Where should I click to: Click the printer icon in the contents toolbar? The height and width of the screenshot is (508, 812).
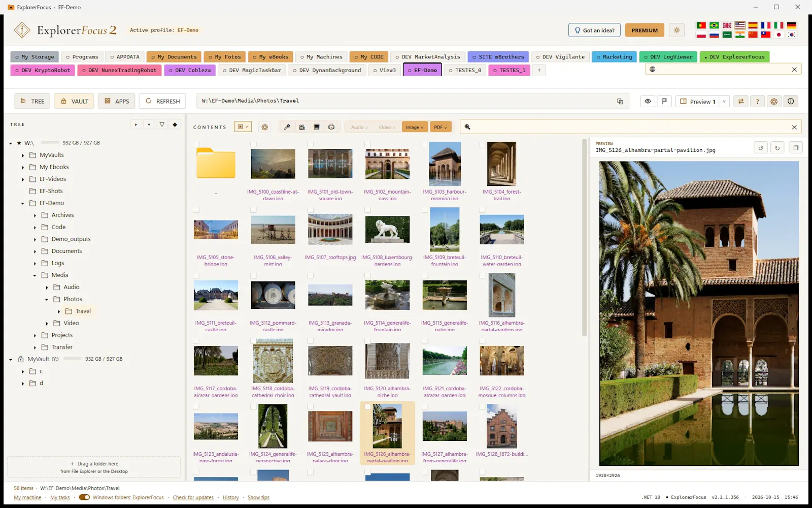point(331,127)
